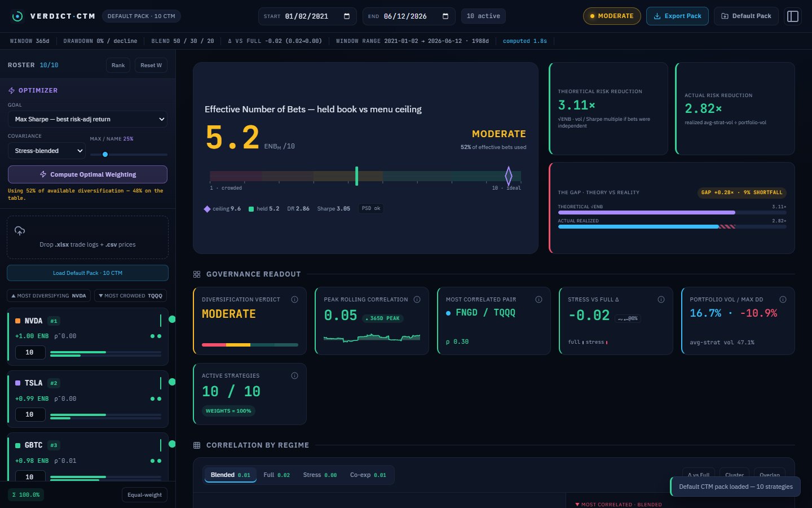Click the two-dot indicator on the NVDA card

[x=156, y=336]
